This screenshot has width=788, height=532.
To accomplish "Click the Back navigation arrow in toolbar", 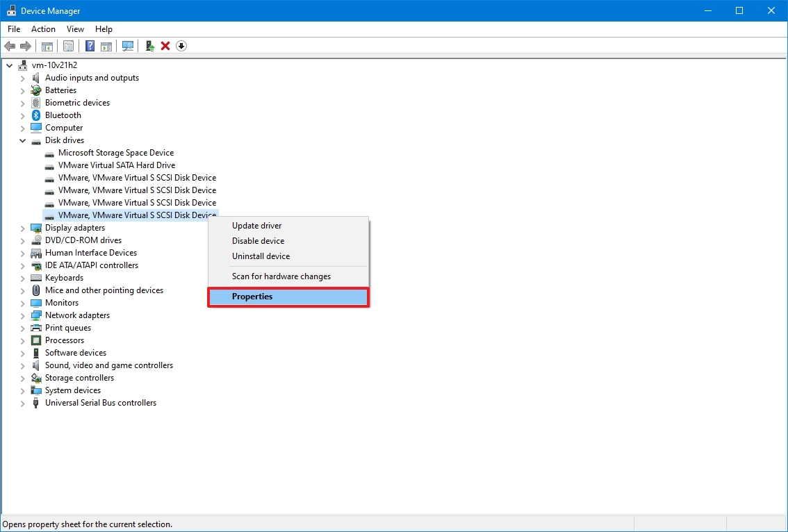I will [x=10, y=46].
